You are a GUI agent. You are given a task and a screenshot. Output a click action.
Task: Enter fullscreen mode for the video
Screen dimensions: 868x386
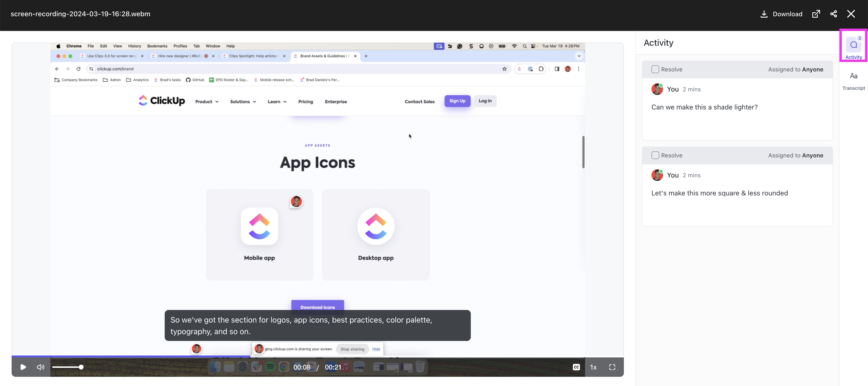point(612,367)
